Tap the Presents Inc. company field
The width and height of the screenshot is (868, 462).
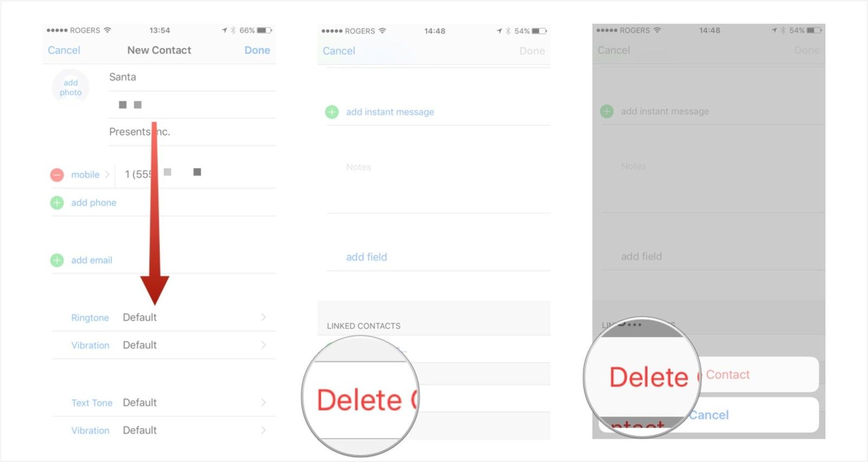(x=192, y=132)
